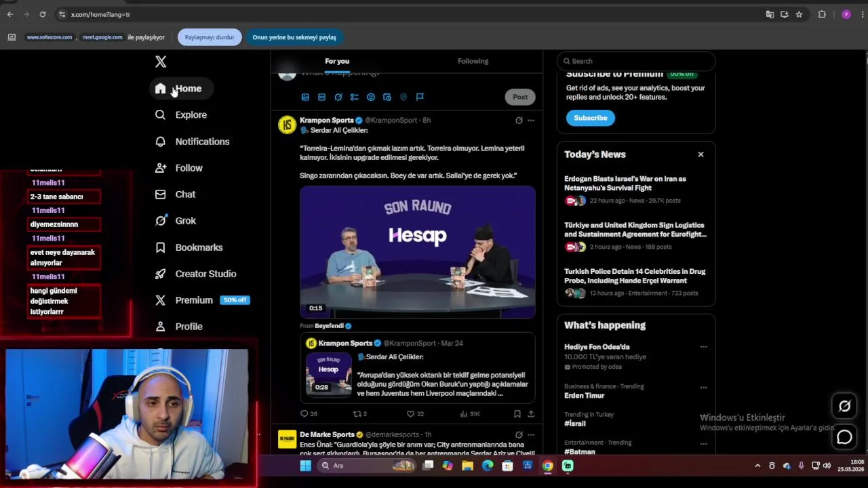Open Grok from the sidebar
868x488 pixels.
[176, 221]
